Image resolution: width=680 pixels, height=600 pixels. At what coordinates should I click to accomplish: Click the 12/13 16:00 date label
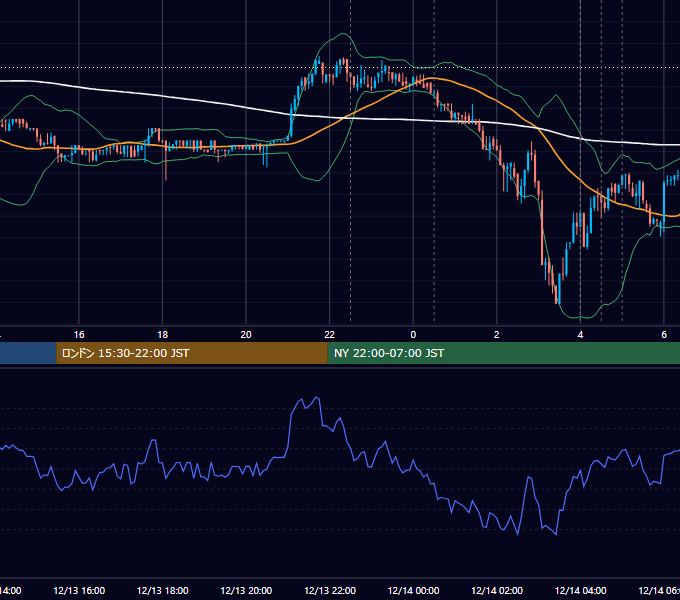(x=79, y=590)
